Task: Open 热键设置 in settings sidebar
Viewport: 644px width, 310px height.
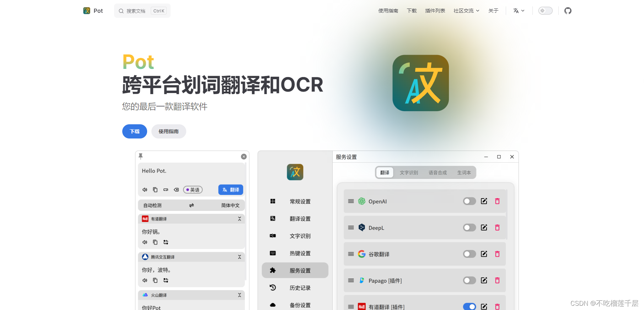Action: pos(295,253)
